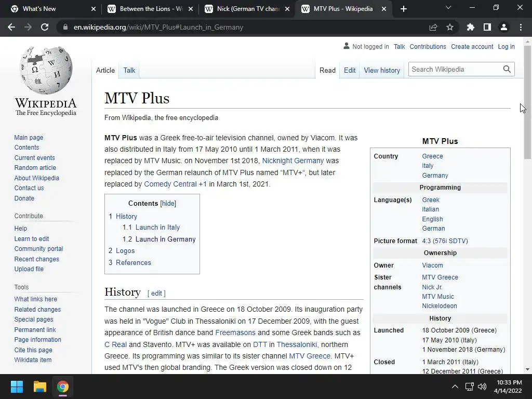Click the not-logged-in user icon
The width and height of the screenshot is (532, 399).
click(x=347, y=46)
